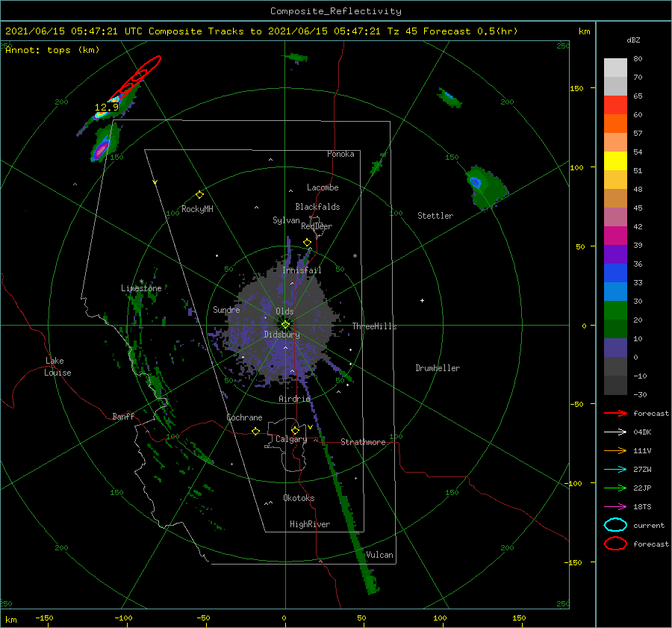Click the Strathmore city label

(363, 442)
